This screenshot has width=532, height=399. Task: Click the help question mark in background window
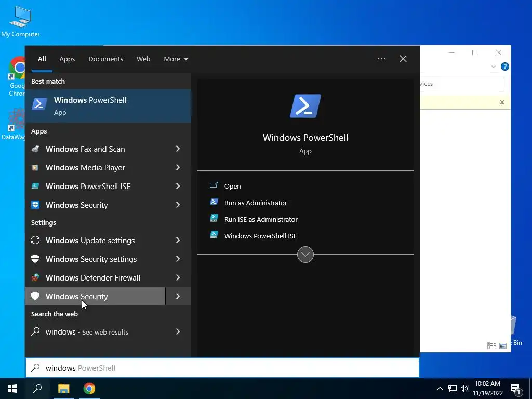coord(505,66)
